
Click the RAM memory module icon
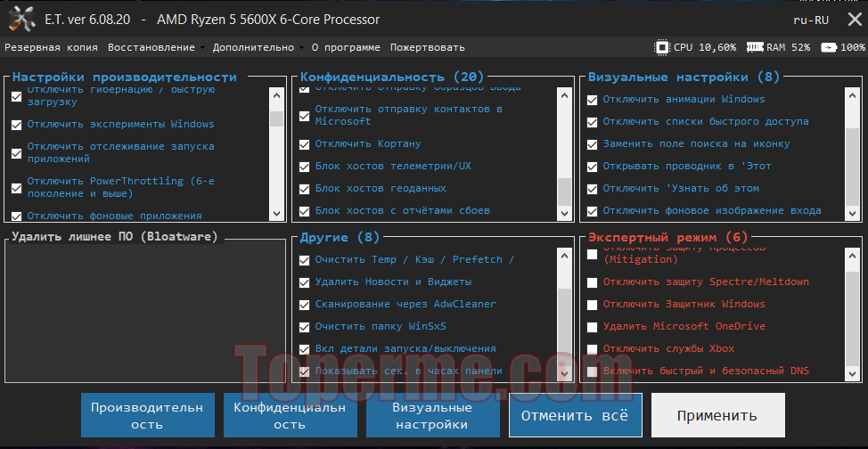pos(755,47)
